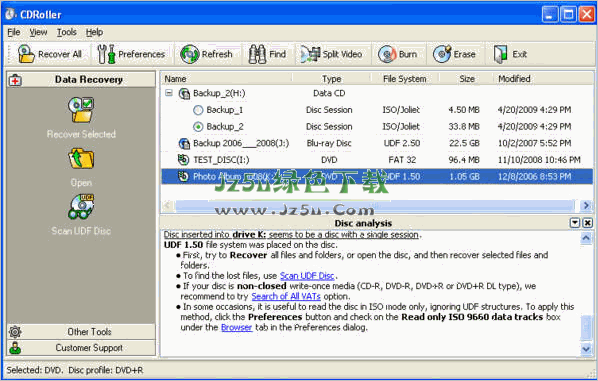Click the FAT 32 file system cell
Viewport: 598px width, 381px height.
click(402, 159)
